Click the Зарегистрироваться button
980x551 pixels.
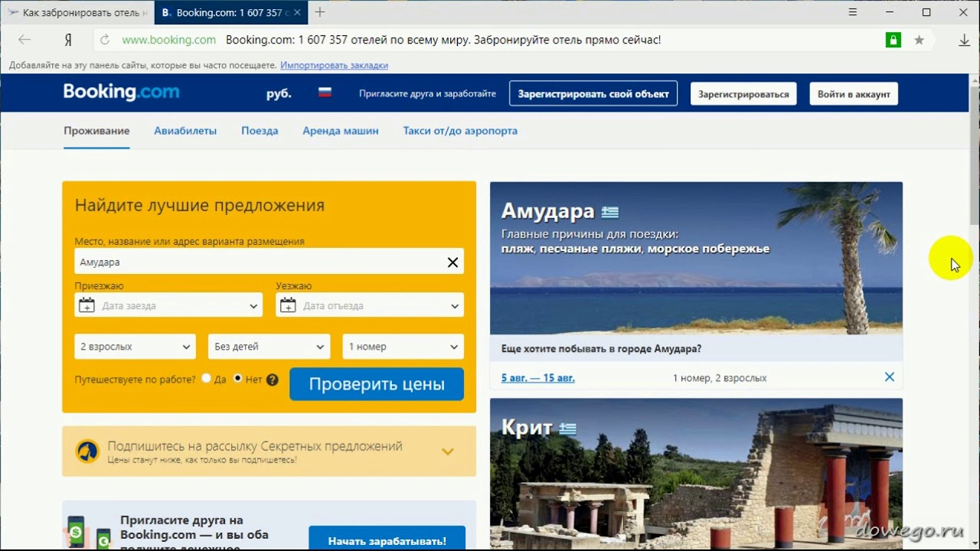[x=743, y=94]
